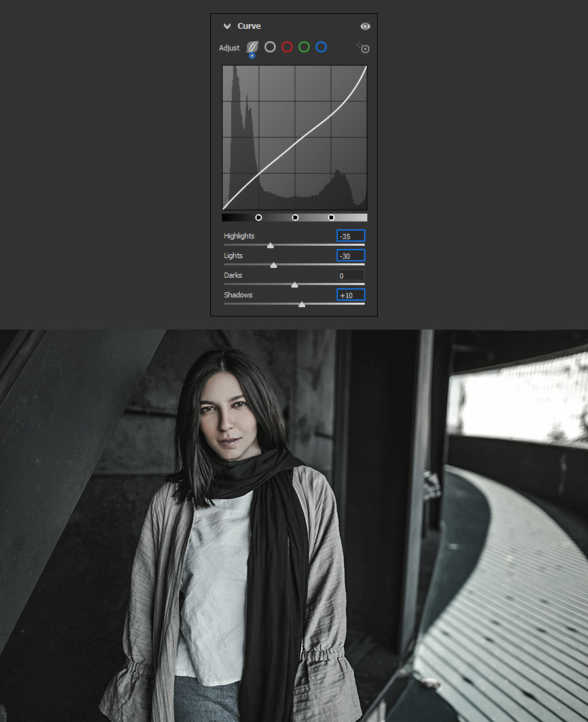Screen dimensions: 588x722
Task: Click the Darks label
Action: click(233, 275)
